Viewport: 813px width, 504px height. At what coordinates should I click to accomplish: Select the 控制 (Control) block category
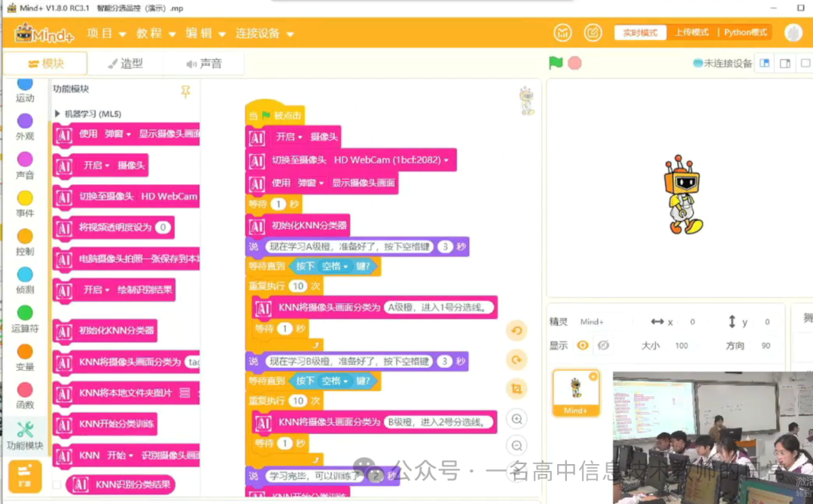[x=25, y=242]
